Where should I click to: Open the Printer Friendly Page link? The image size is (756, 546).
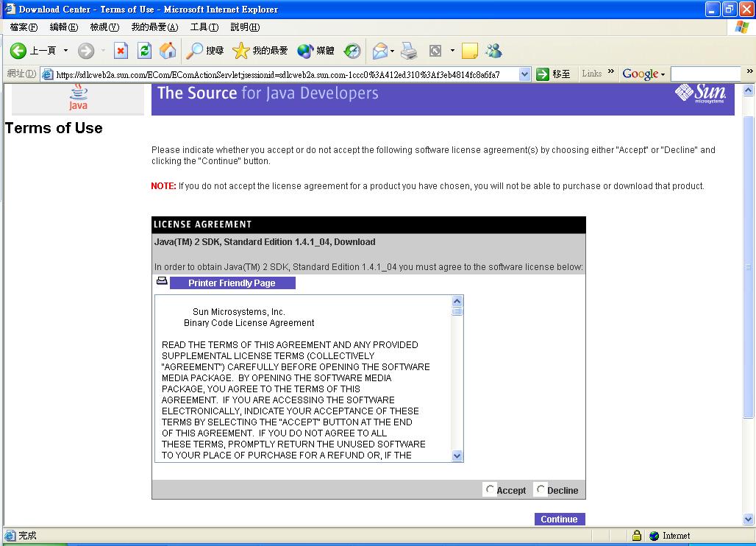232,283
